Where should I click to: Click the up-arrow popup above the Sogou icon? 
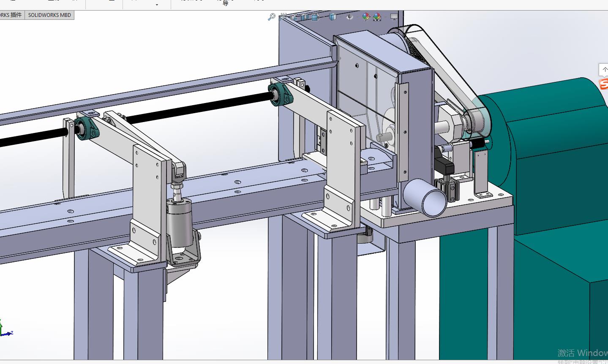[x=604, y=69]
